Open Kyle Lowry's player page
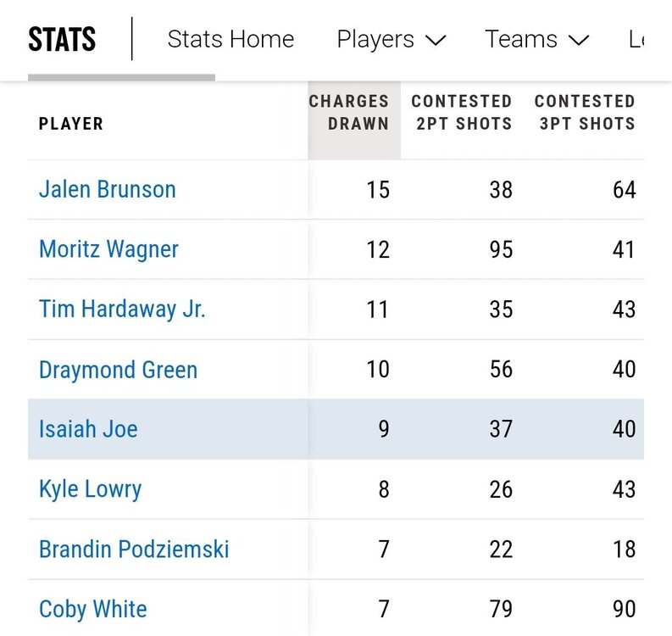This screenshot has width=672, height=636. click(x=90, y=489)
